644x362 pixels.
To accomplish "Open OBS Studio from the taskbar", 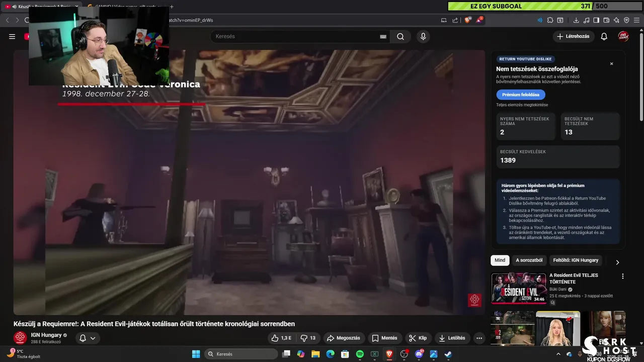I will (x=404, y=354).
